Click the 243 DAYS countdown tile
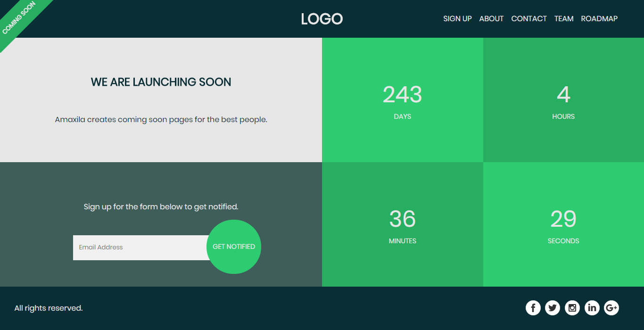Image resolution: width=644 pixels, height=330 pixels. click(402, 100)
